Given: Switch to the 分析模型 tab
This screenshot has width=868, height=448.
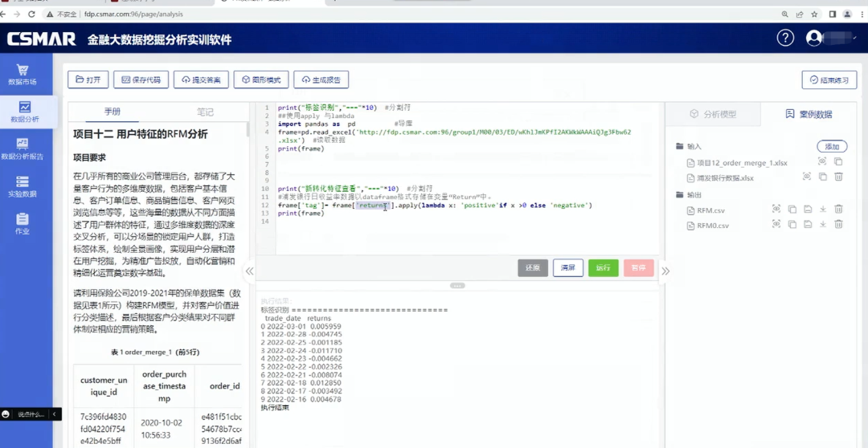Looking at the screenshot, I should [x=713, y=114].
